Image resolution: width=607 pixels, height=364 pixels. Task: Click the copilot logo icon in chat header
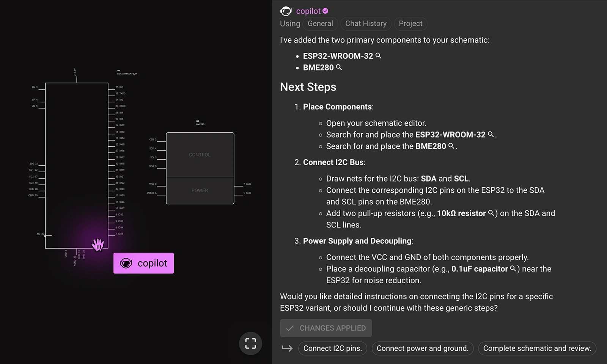(x=286, y=11)
